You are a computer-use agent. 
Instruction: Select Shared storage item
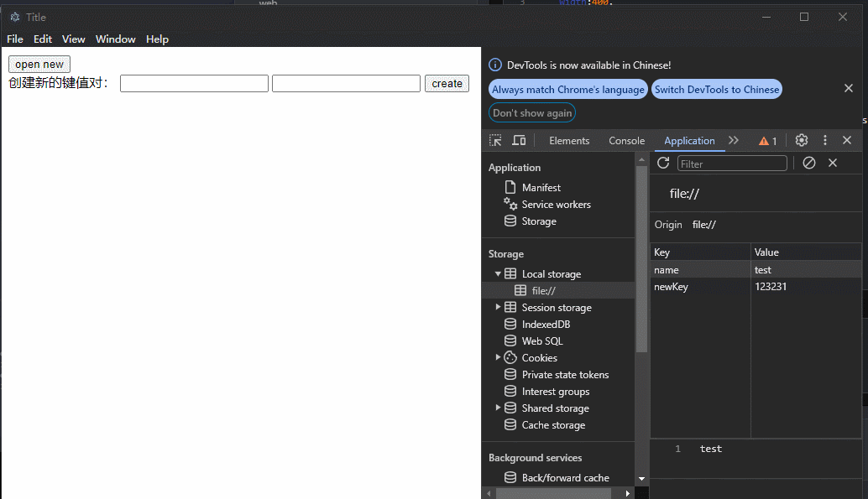(555, 408)
